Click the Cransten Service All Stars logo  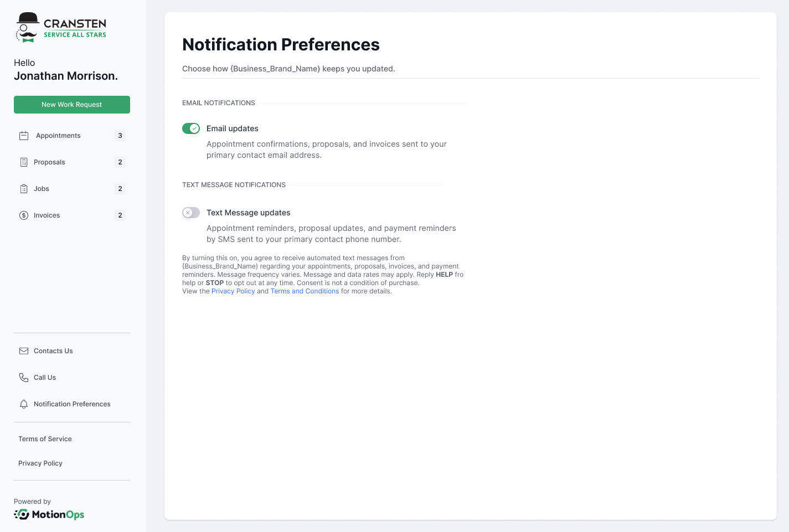(x=61, y=28)
